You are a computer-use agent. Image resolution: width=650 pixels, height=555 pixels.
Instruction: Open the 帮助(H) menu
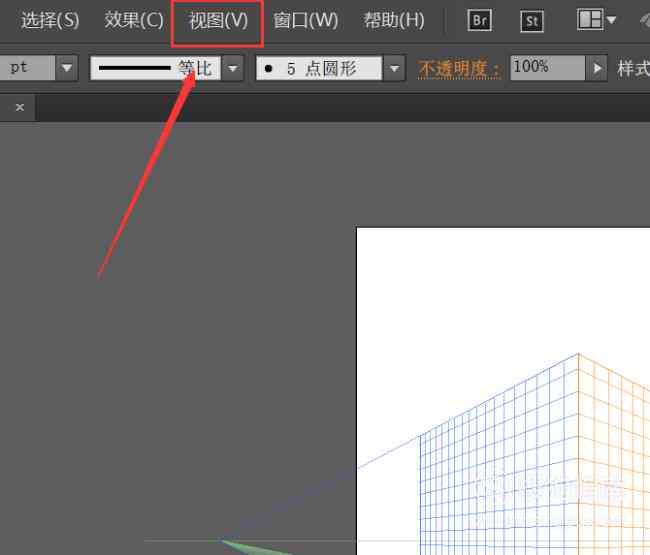pos(394,20)
